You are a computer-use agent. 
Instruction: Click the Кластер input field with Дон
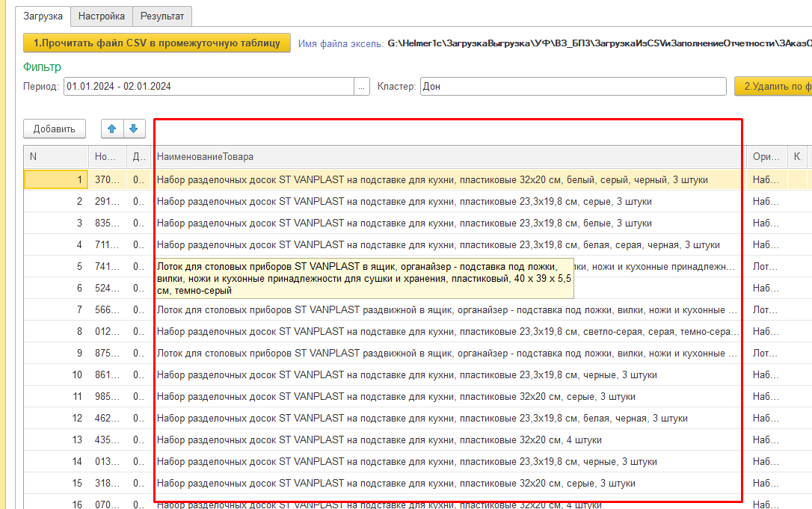point(573,87)
